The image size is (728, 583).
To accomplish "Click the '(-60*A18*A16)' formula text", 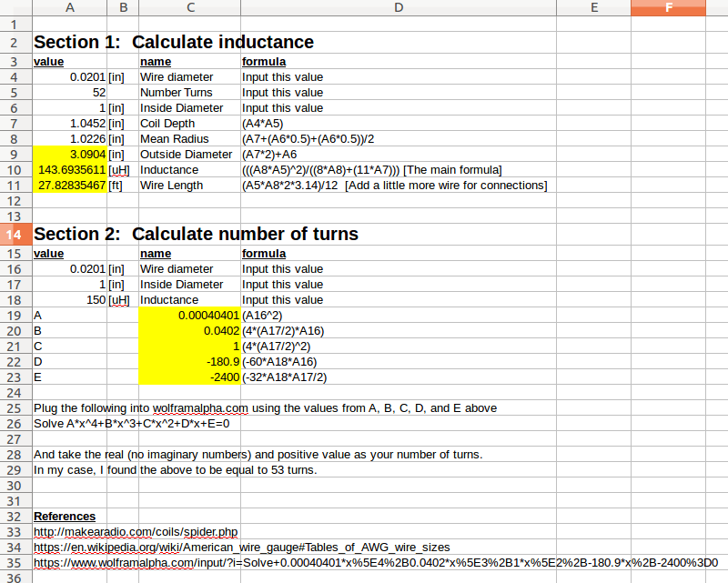I will pyautogui.click(x=279, y=362).
